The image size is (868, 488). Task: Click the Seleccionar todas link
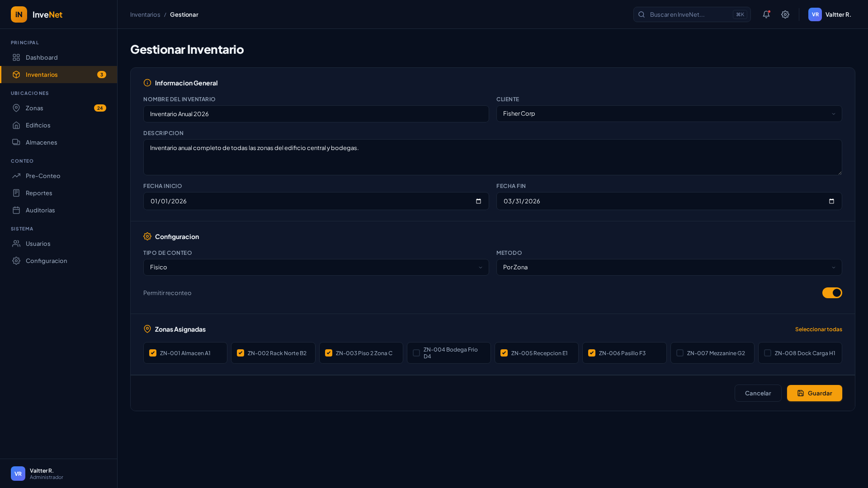(818, 329)
